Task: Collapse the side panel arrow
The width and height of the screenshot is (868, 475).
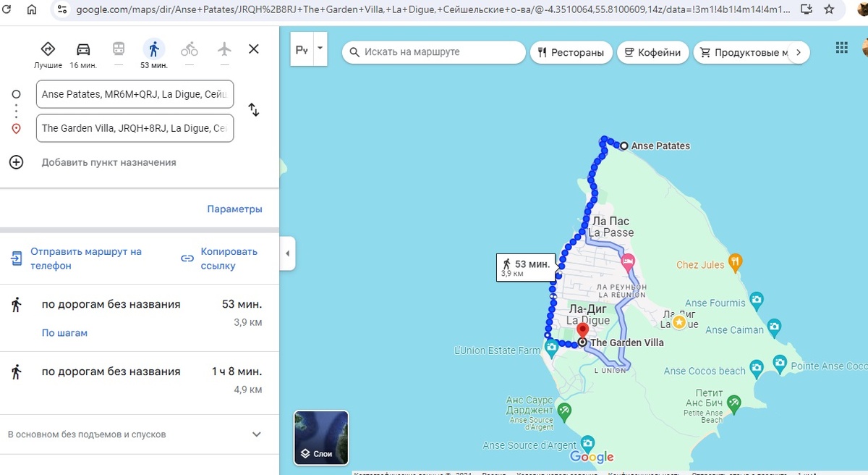Action: [x=287, y=253]
